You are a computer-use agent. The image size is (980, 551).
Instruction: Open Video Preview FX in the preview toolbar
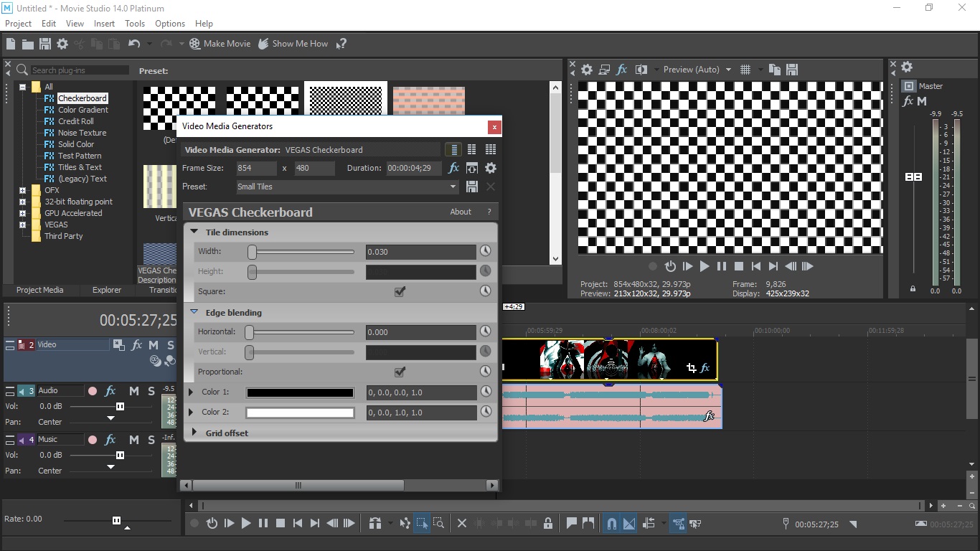(622, 70)
